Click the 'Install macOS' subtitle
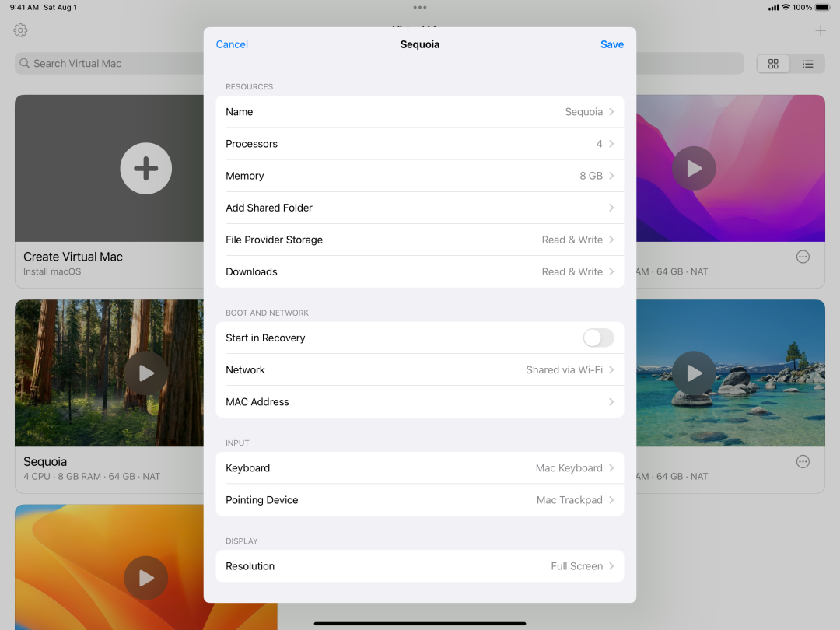 click(x=52, y=271)
